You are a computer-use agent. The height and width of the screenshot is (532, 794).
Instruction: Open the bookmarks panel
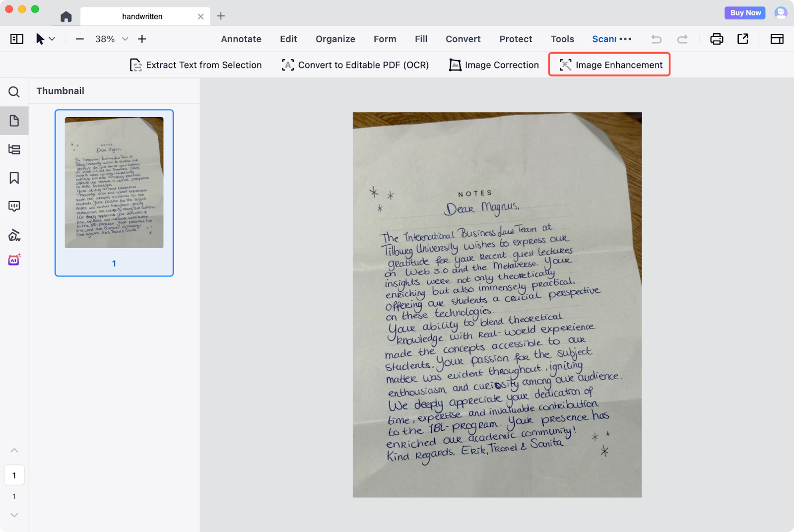point(14,178)
